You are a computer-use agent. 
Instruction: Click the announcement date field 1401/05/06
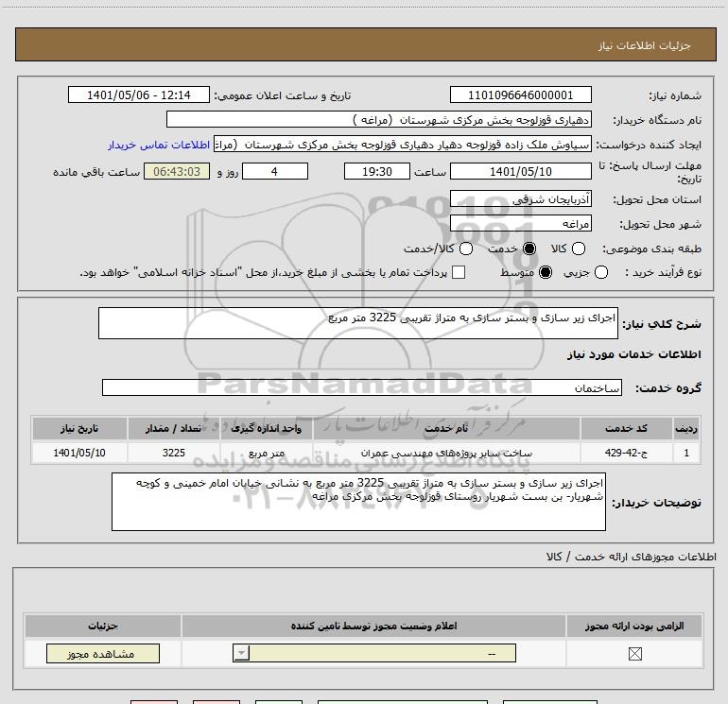[x=139, y=95]
